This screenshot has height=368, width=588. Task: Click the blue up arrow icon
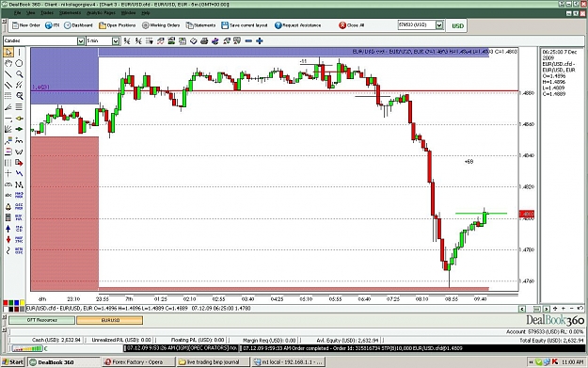8,229
